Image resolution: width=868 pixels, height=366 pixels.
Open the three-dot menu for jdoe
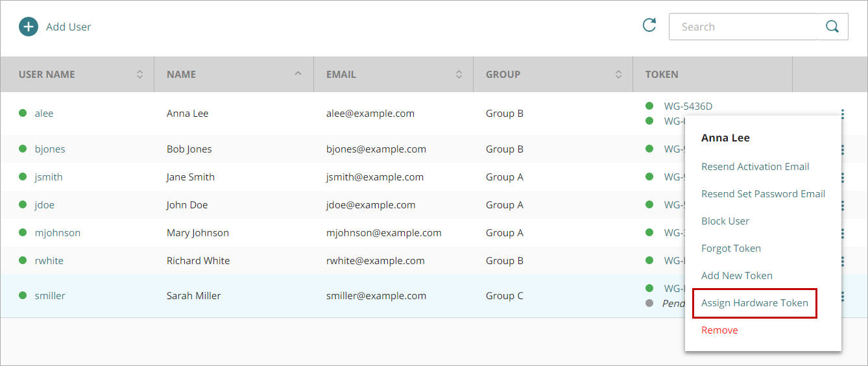coord(842,205)
